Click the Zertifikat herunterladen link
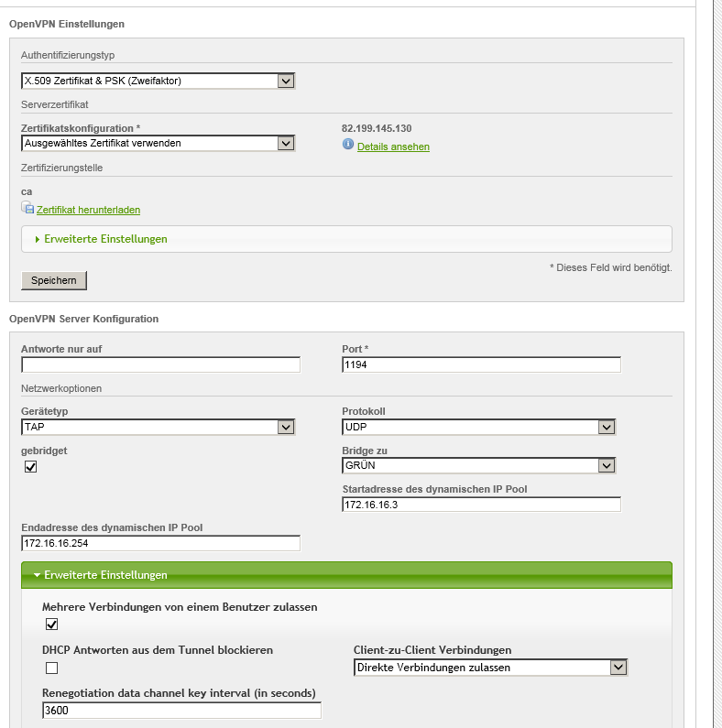The height and width of the screenshot is (728, 722). coord(88,210)
